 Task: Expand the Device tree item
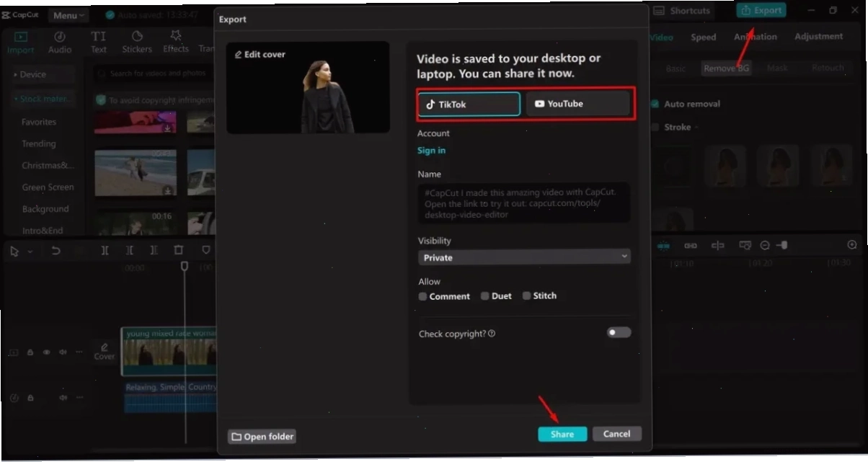[x=42, y=74]
